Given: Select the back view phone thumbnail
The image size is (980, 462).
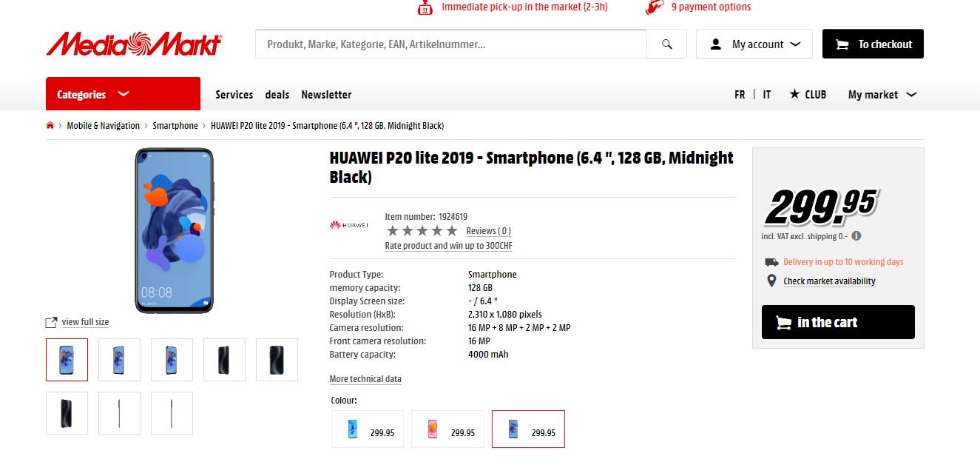Looking at the screenshot, I should (x=277, y=360).
